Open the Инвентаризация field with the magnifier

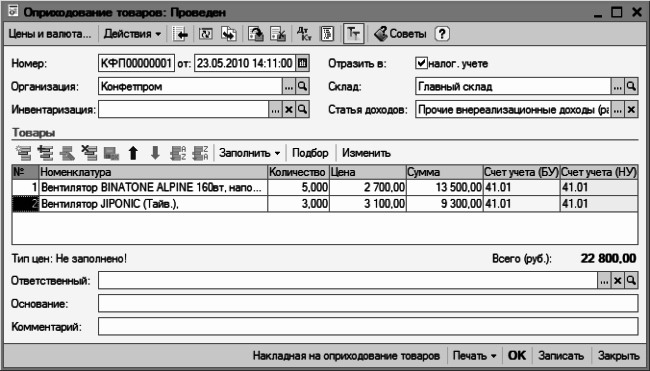[x=303, y=109]
